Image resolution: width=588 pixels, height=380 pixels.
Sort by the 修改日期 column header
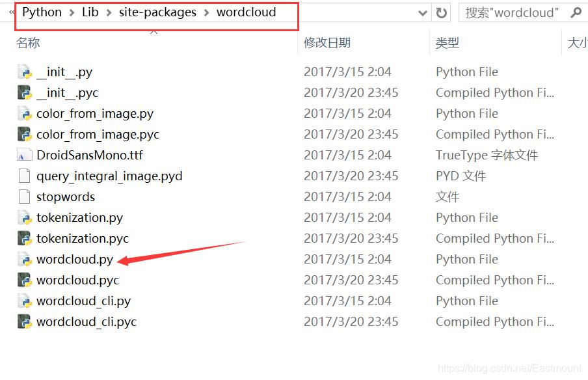click(327, 43)
